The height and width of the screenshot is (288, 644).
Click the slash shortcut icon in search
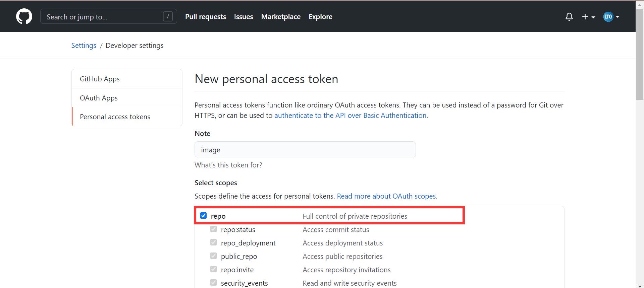168,16
